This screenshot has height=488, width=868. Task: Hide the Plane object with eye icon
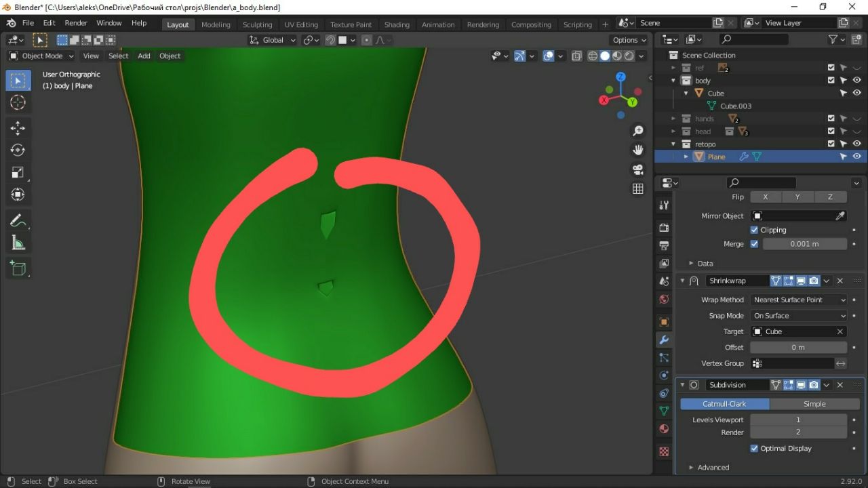[x=856, y=157]
